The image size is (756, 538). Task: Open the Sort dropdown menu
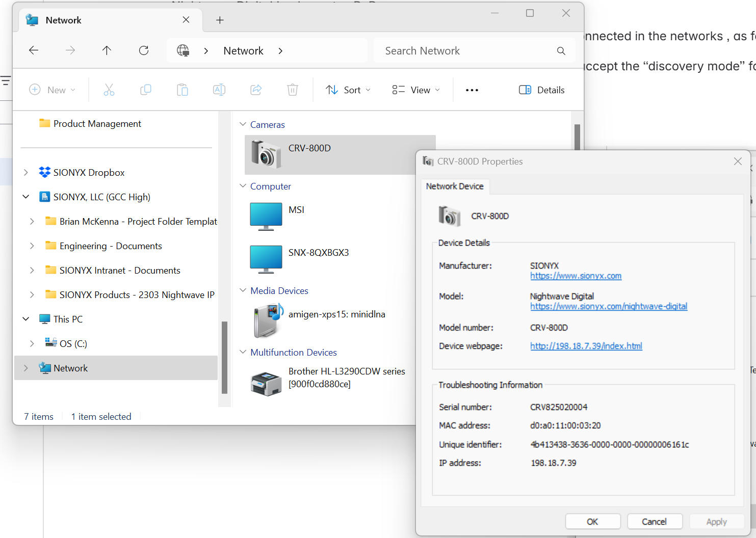(x=348, y=90)
